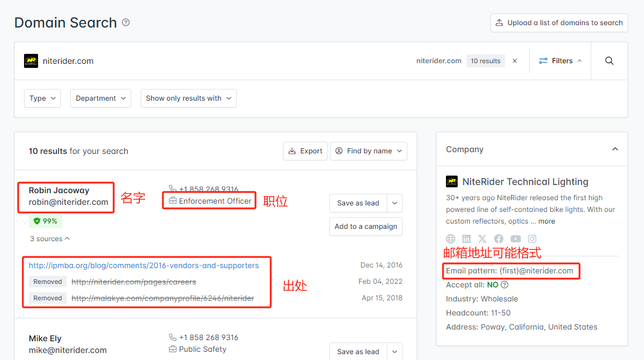Open the ipmba.org vendors source link

[144, 265]
